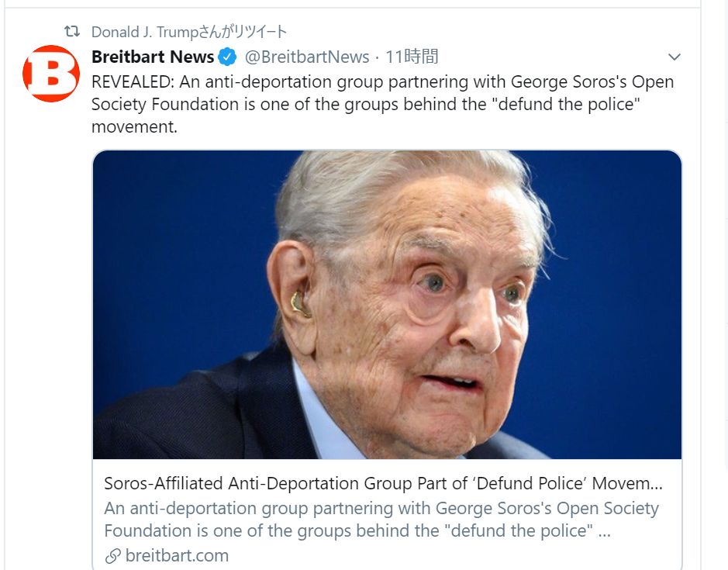This screenshot has width=728, height=570.
Task: Expand the tweet options chevron
Action: [674, 57]
